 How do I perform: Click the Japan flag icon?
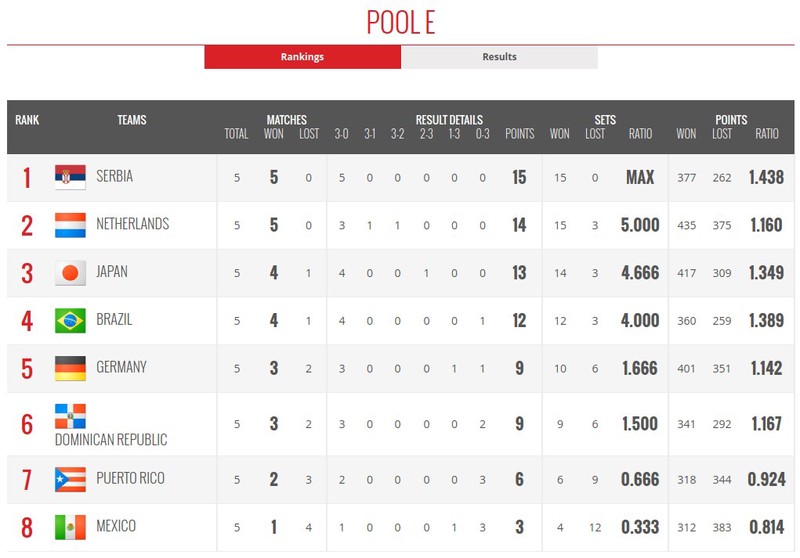[x=70, y=273]
